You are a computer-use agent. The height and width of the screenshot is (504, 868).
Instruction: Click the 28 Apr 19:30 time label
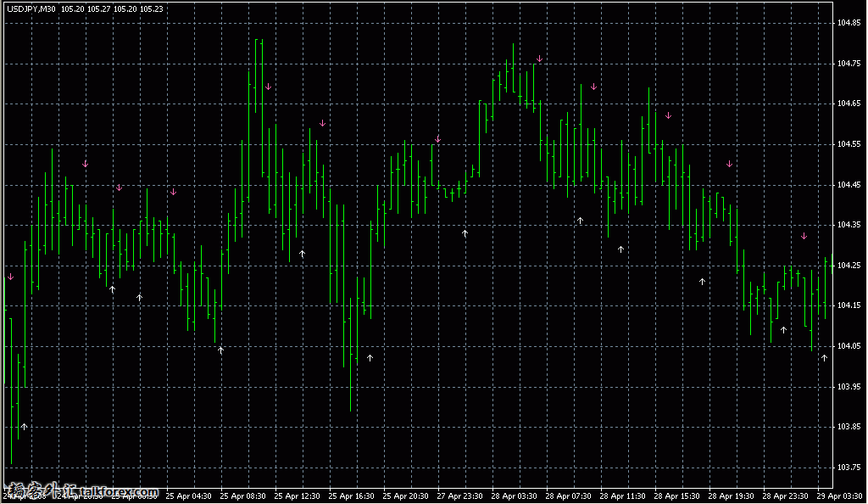(x=731, y=496)
